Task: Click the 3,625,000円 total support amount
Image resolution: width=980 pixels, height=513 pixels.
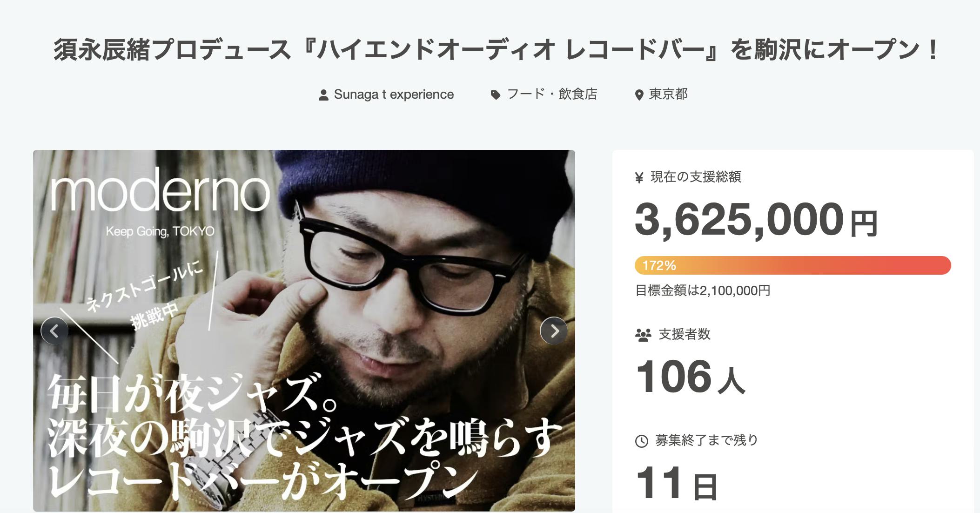Action: [x=756, y=220]
